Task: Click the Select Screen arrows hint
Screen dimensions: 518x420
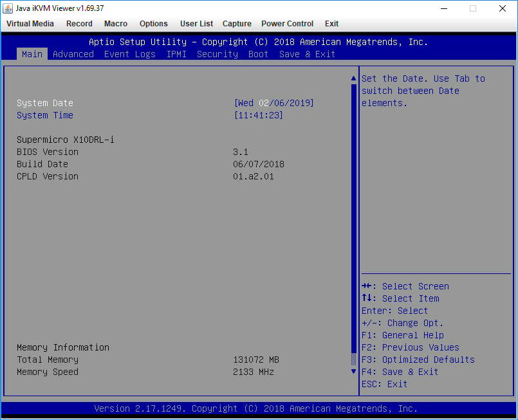Action: tap(405, 286)
